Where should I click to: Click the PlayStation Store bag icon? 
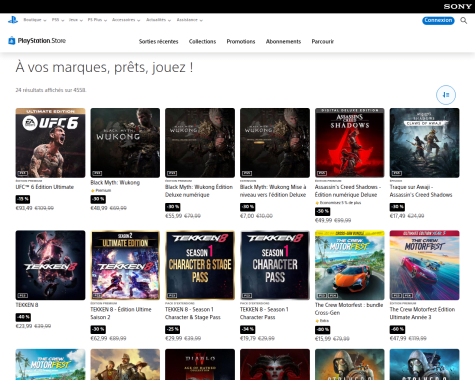(x=12, y=41)
